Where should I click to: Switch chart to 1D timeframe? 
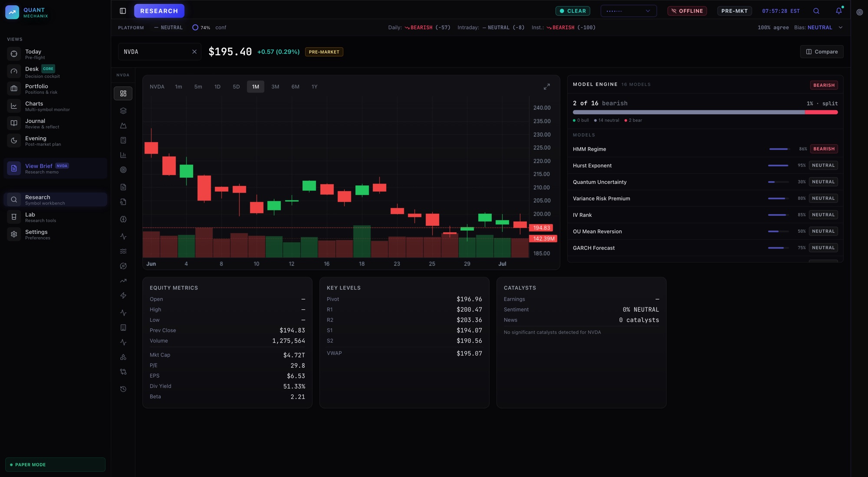coord(217,87)
